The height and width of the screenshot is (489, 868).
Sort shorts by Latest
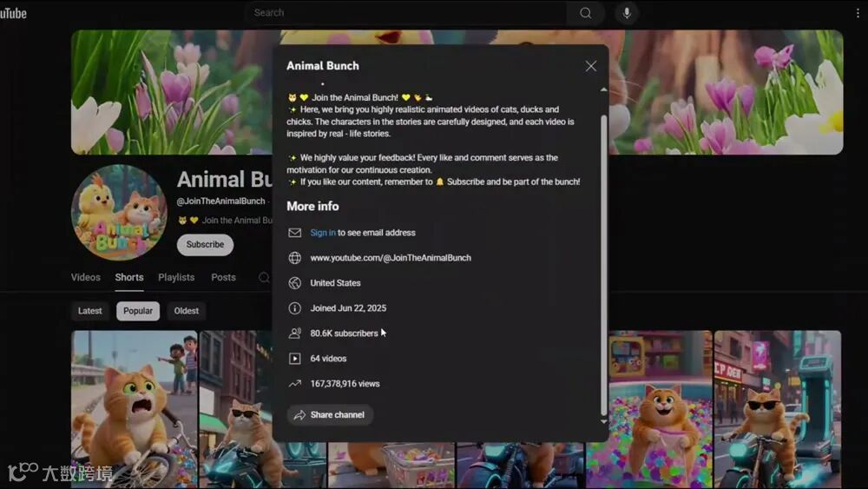coord(89,311)
